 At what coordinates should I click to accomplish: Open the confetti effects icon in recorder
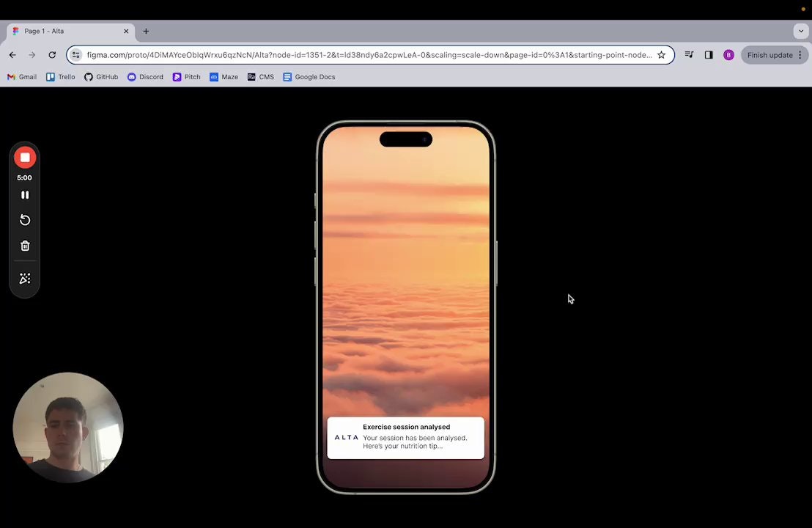[x=25, y=279]
